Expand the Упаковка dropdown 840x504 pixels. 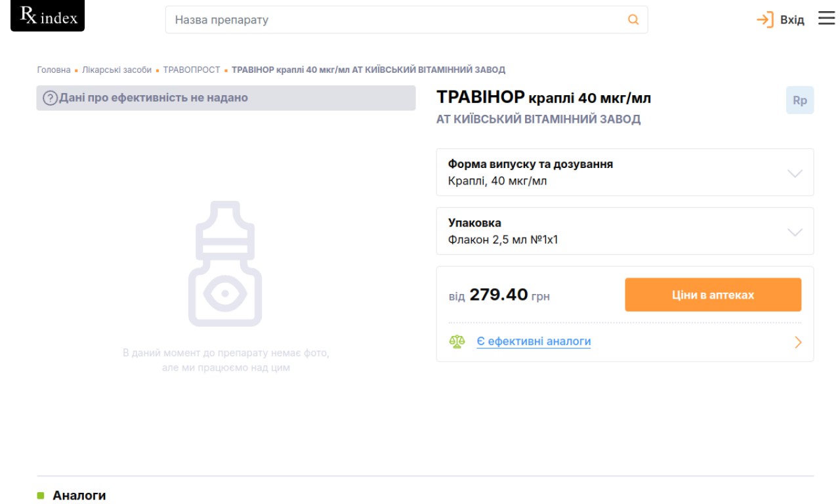625,231
